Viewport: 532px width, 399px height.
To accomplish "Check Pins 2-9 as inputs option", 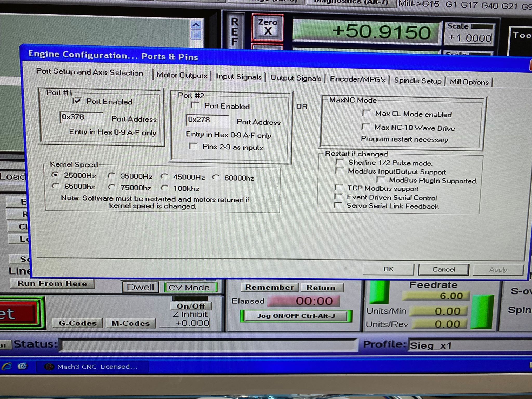I will (194, 146).
